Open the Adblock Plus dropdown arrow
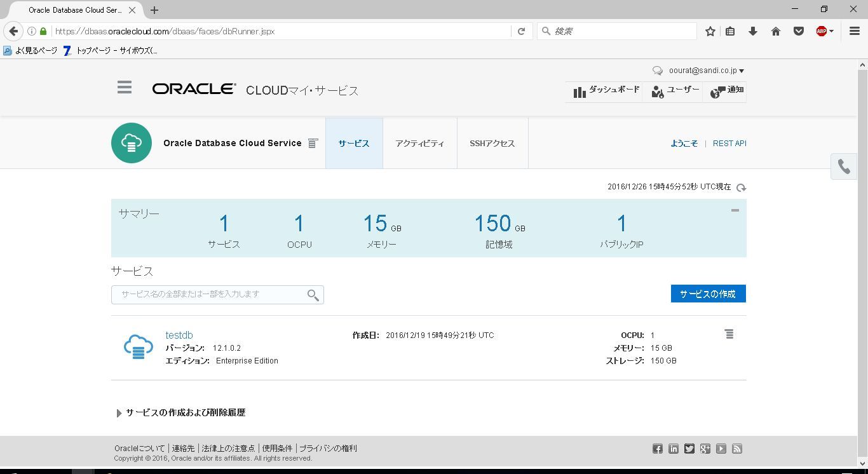The width and height of the screenshot is (868, 474). tap(831, 32)
